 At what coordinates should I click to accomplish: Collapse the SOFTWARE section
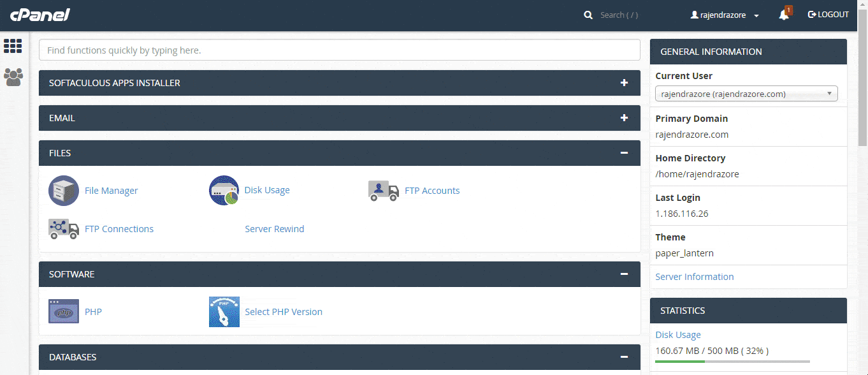tap(624, 274)
